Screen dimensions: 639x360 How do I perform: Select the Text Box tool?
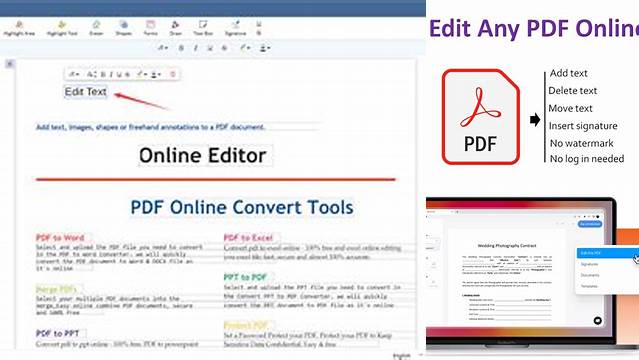point(203,28)
